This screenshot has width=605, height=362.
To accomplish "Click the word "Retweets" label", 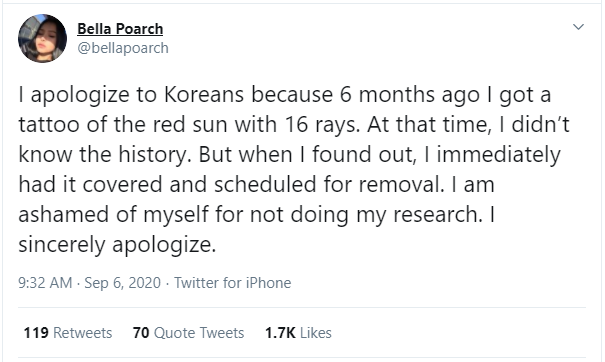I will [x=83, y=333].
